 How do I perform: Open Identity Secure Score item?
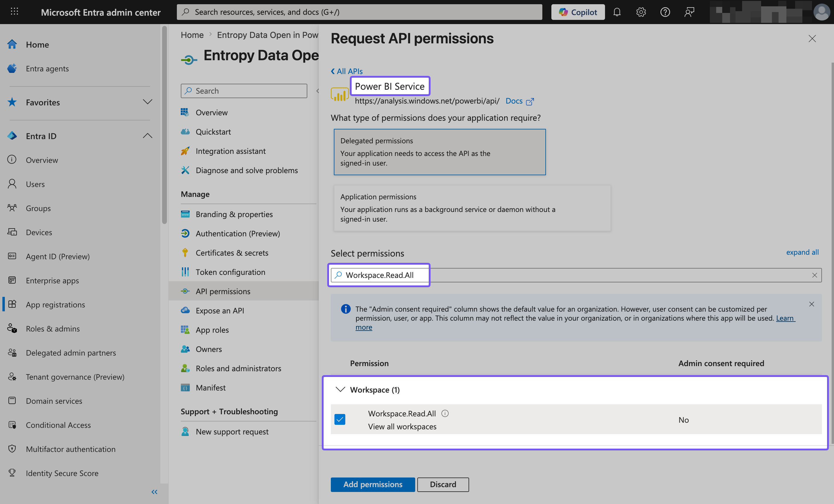[x=62, y=473]
